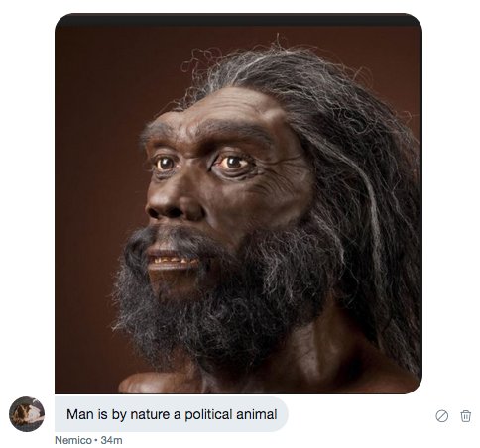Click the circle-slash block icon
The image size is (480, 448).
(442, 416)
